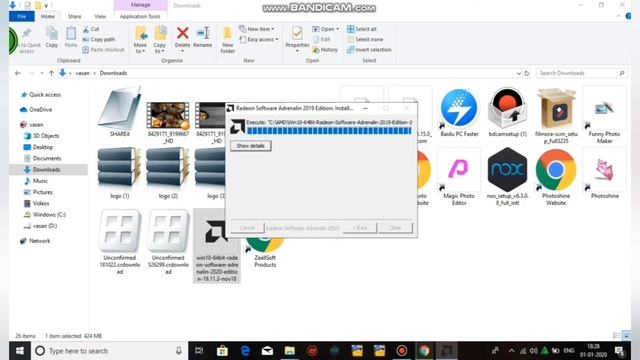This screenshot has width=640, height=360.
Task: Click the refresh button by address bar
Action: click(527, 73)
